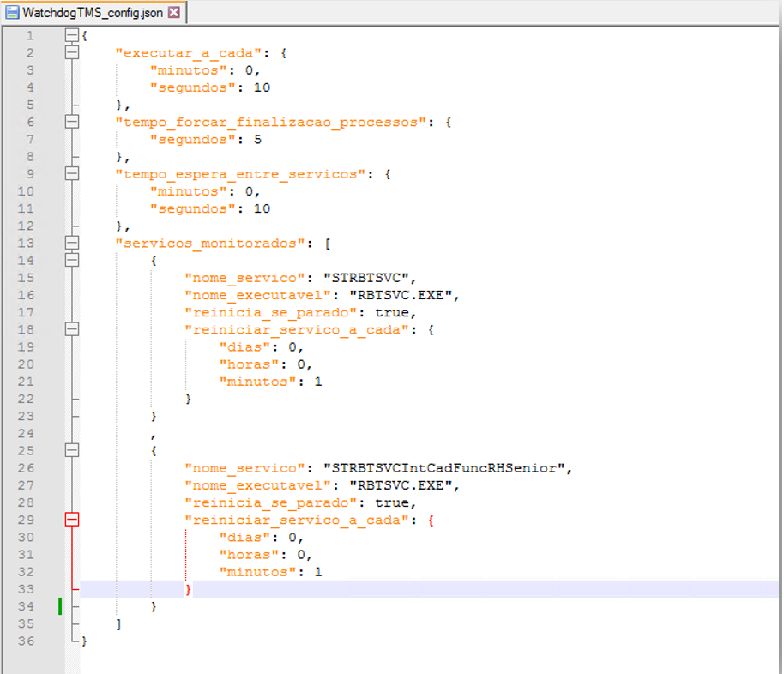The height and width of the screenshot is (674, 784).
Task: Click line number 24 in the margin
Action: 26,434
